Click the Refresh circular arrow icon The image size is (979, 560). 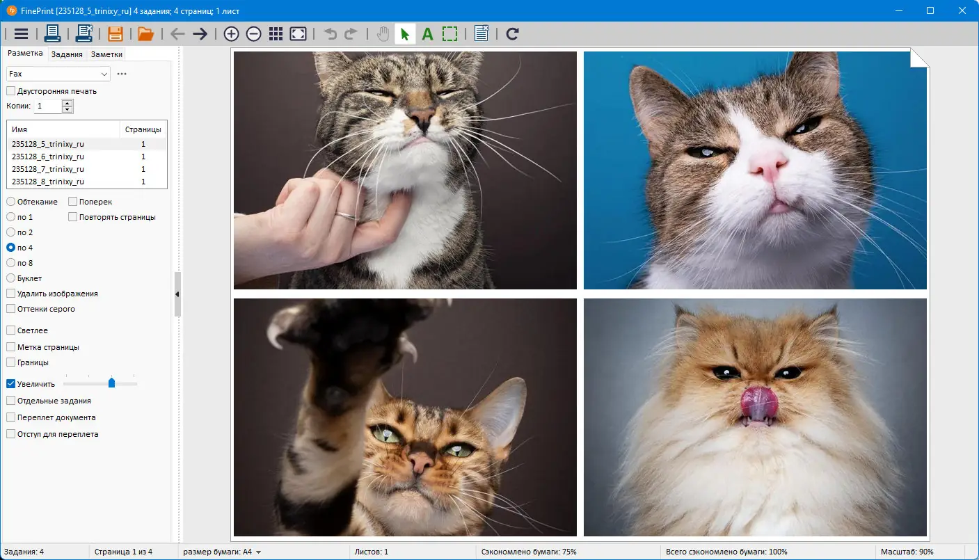click(x=513, y=33)
